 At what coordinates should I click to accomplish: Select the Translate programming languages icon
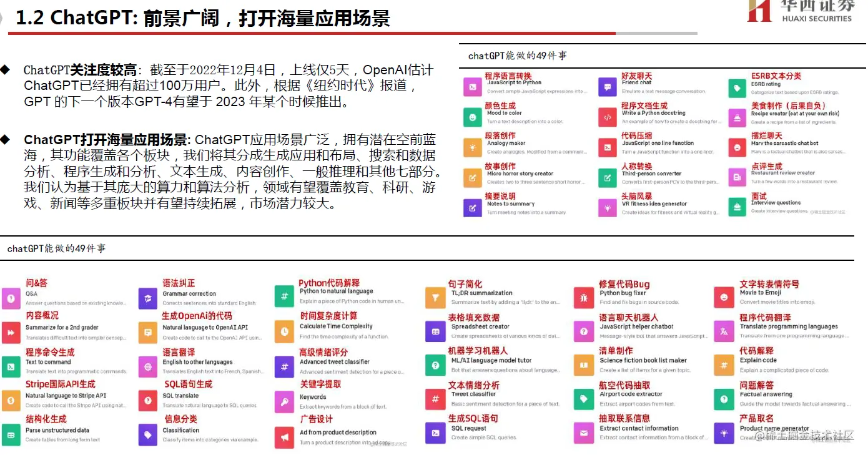tap(724, 331)
